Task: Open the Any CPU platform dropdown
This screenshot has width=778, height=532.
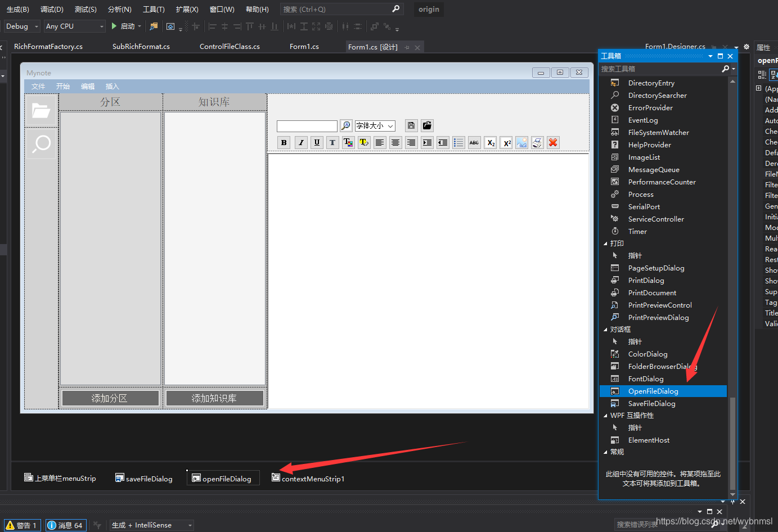Action: pos(74,26)
